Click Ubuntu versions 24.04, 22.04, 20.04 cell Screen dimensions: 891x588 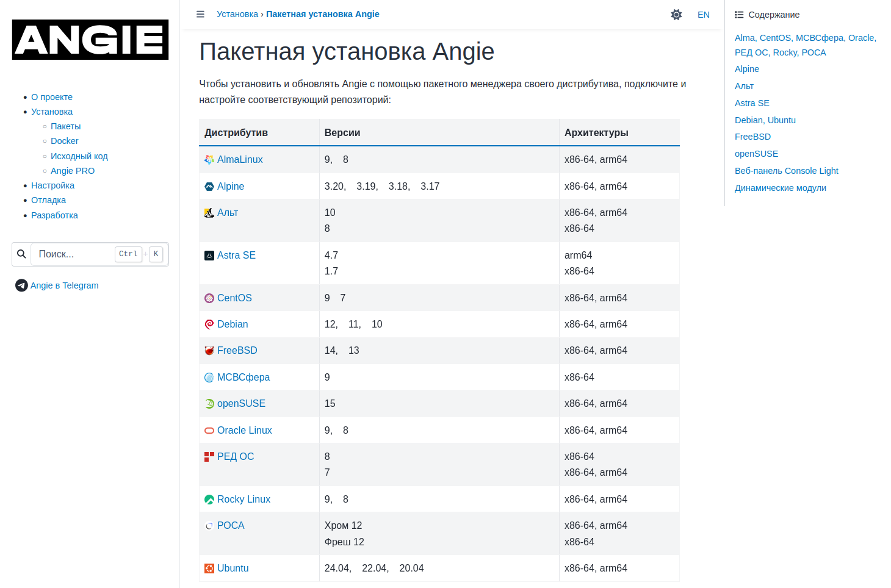tap(439, 568)
